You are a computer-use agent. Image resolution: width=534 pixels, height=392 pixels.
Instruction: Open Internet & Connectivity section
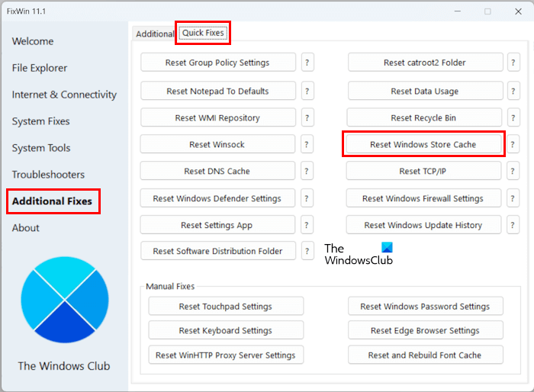click(64, 95)
